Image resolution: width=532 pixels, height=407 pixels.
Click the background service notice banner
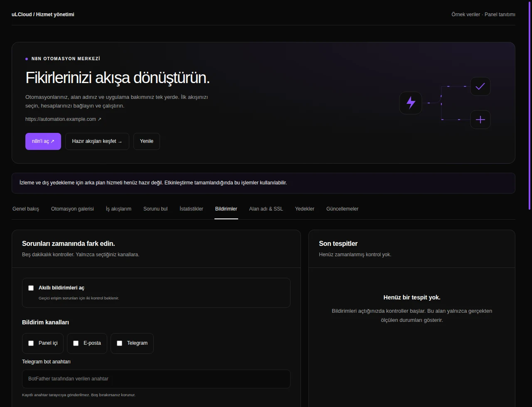coord(264,183)
